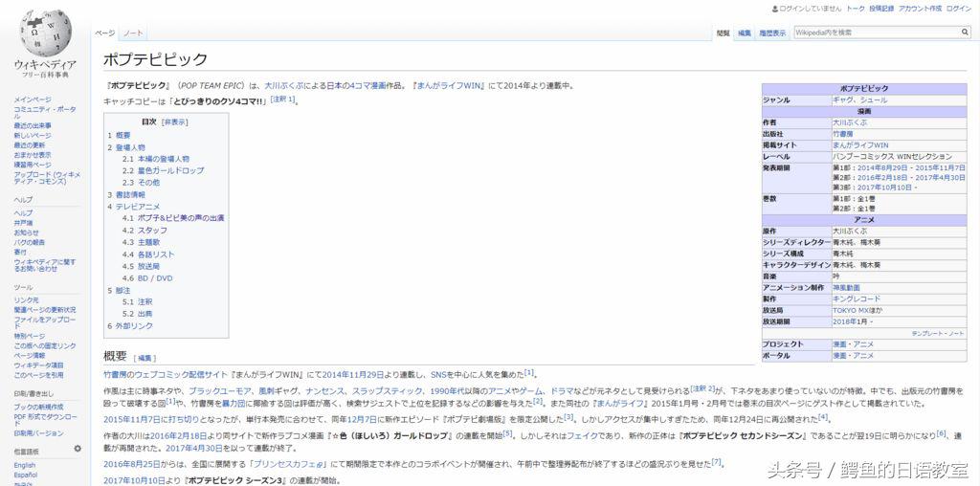
Task: Jump to 1 概要 in contents
Action: [119, 135]
